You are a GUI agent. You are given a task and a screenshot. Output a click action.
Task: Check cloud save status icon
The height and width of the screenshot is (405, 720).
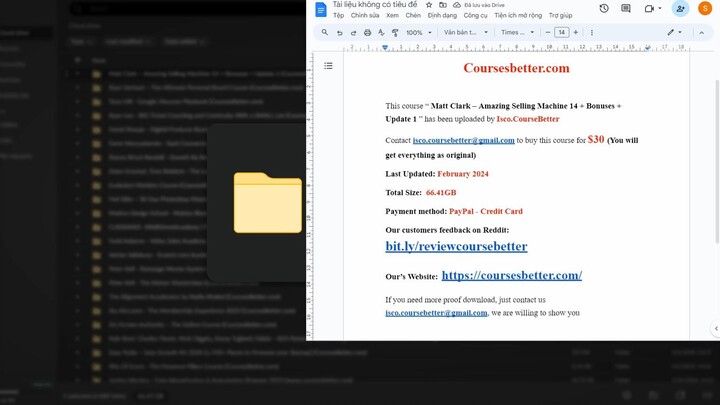[x=457, y=5]
